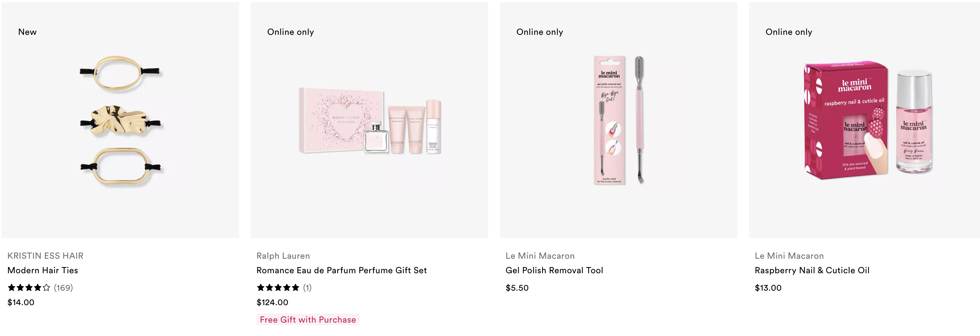The image size is (980, 336).
Task: Open the Gel Polish Removal Tool image
Action: tap(618, 120)
